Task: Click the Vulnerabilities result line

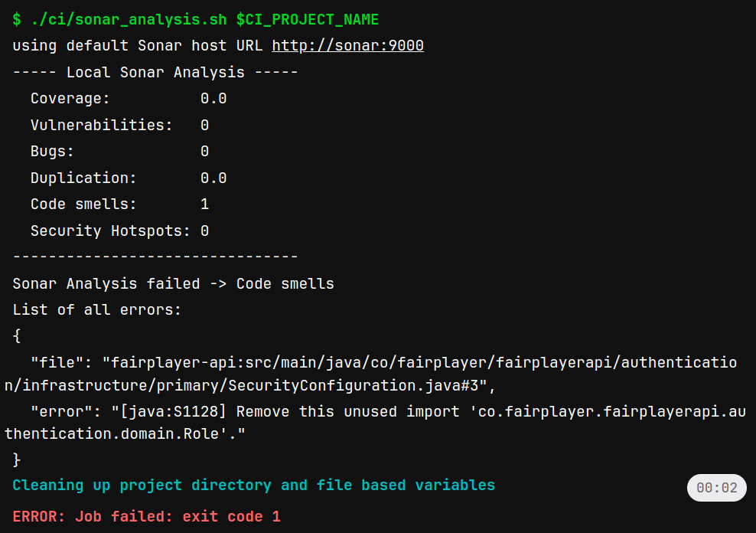Action: (119, 125)
